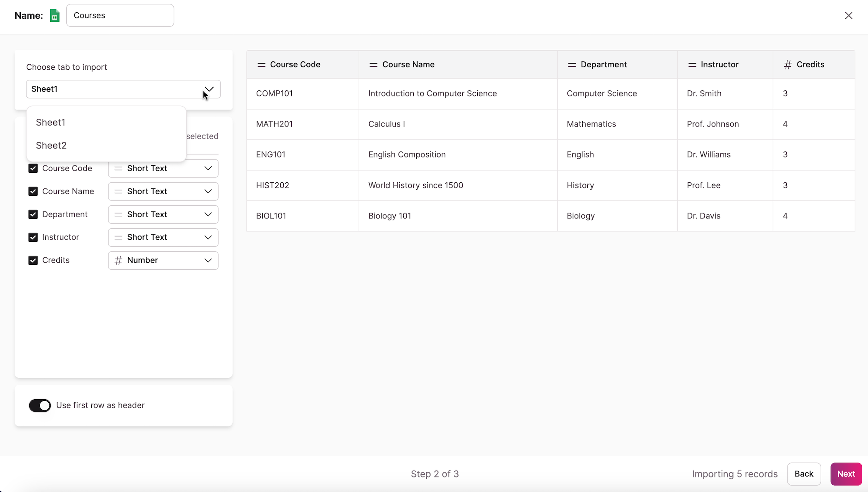Open the Course Code field type dropdown
The width and height of the screenshot is (868, 492).
[163, 168]
